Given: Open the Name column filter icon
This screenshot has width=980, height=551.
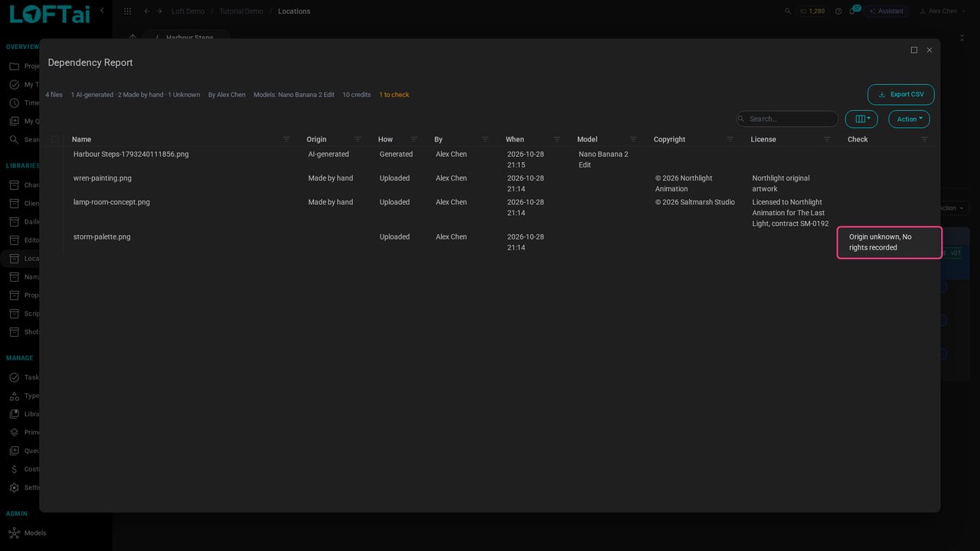Looking at the screenshot, I should pos(286,139).
